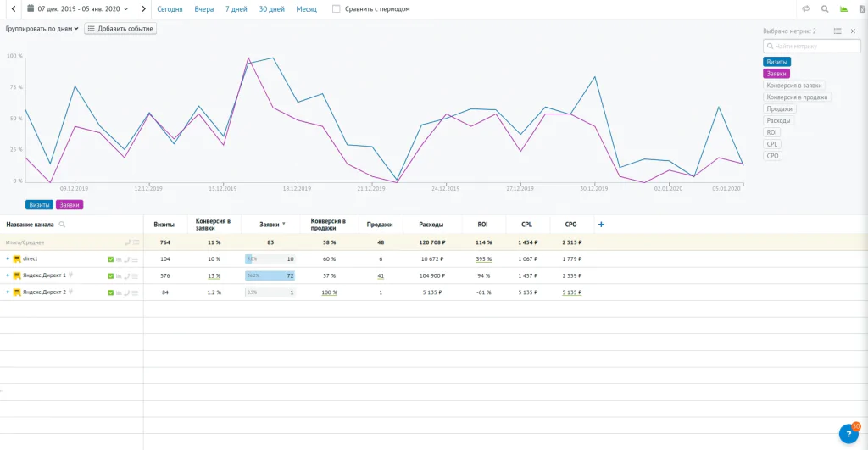Click the purple Заявки swatch in metrics panel

776,74
